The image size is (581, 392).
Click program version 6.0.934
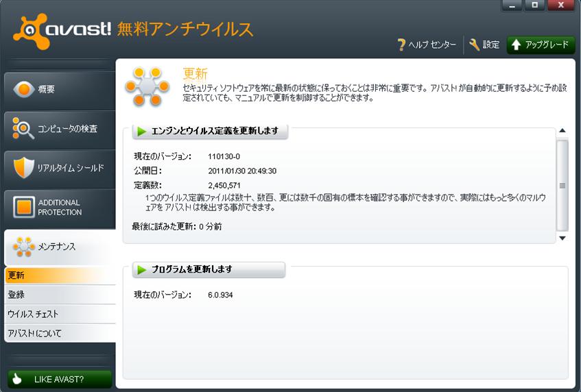coord(220,295)
